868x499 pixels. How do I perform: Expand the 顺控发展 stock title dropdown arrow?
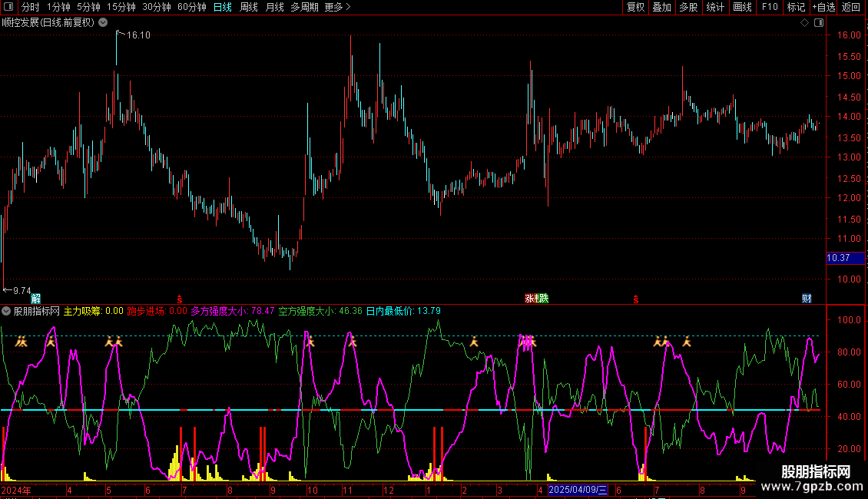pyautogui.click(x=103, y=23)
